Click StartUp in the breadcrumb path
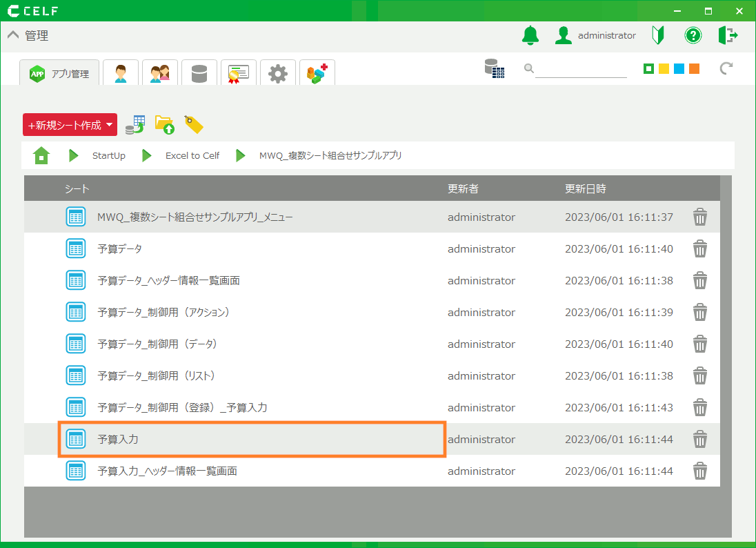The width and height of the screenshot is (756, 548). click(x=108, y=155)
